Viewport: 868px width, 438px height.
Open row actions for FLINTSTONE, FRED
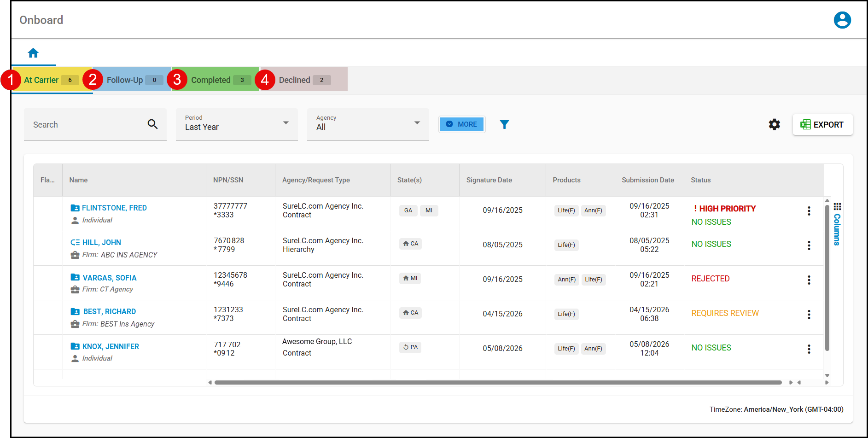[809, 211]
